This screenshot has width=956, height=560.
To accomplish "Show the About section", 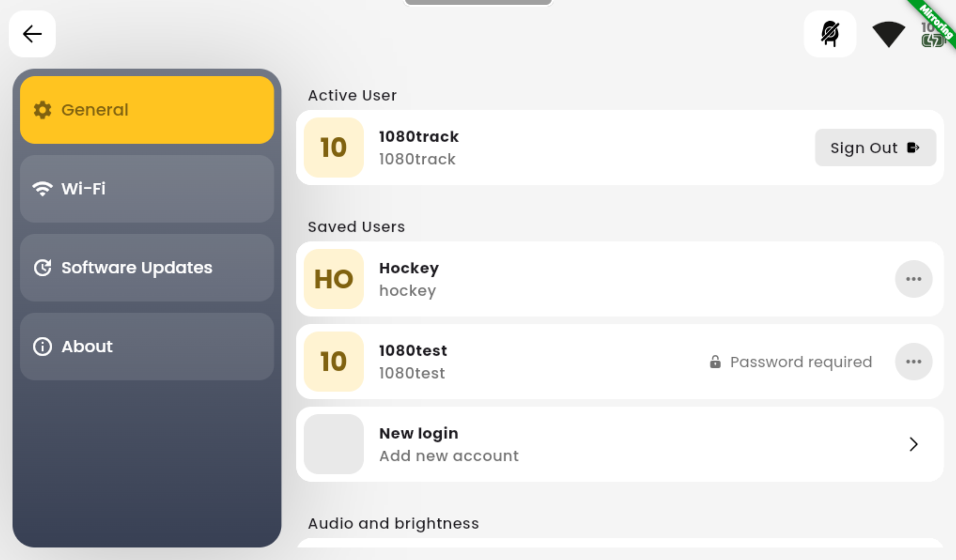I will 147,346.
